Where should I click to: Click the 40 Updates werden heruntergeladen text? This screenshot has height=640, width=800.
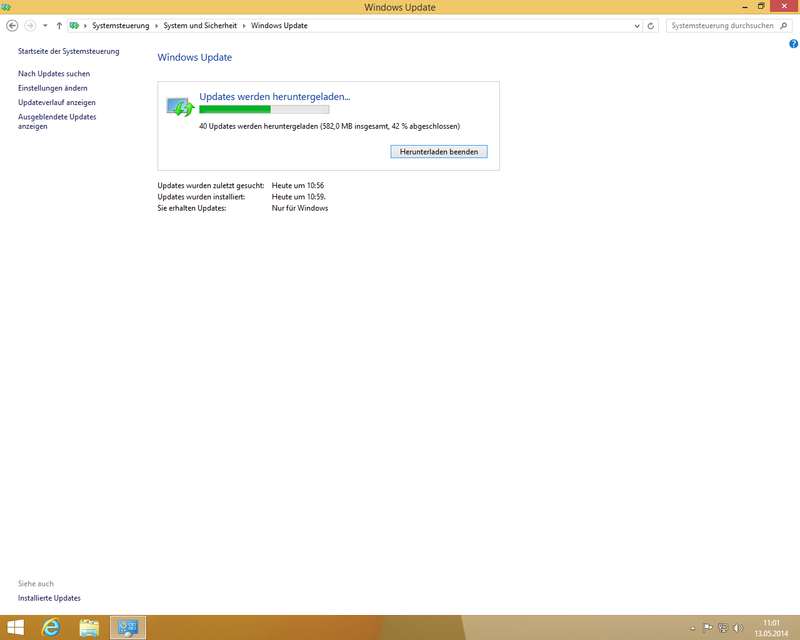click(x=329, y=126)
